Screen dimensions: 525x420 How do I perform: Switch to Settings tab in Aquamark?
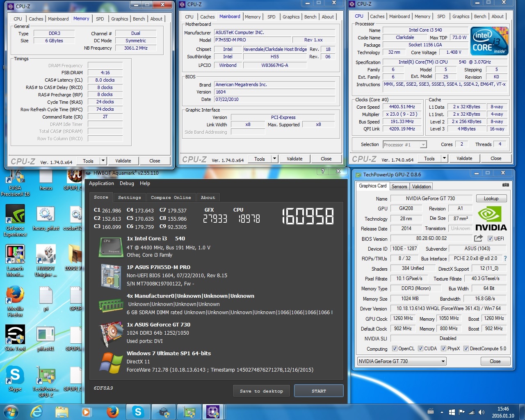(129, 197)
